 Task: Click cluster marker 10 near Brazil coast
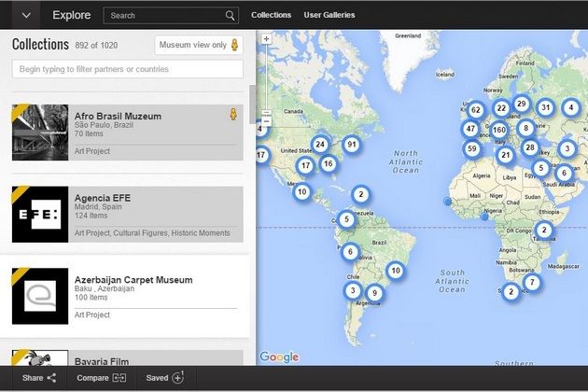396,271
